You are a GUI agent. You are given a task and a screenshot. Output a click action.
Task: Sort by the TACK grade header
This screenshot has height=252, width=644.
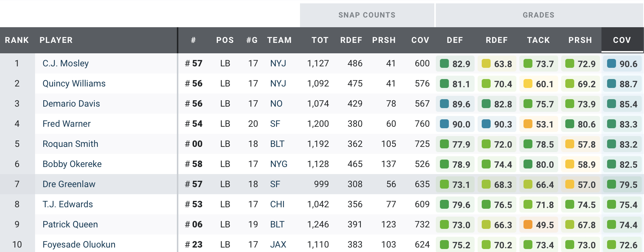pyautogui.click(x=538, y=40)
